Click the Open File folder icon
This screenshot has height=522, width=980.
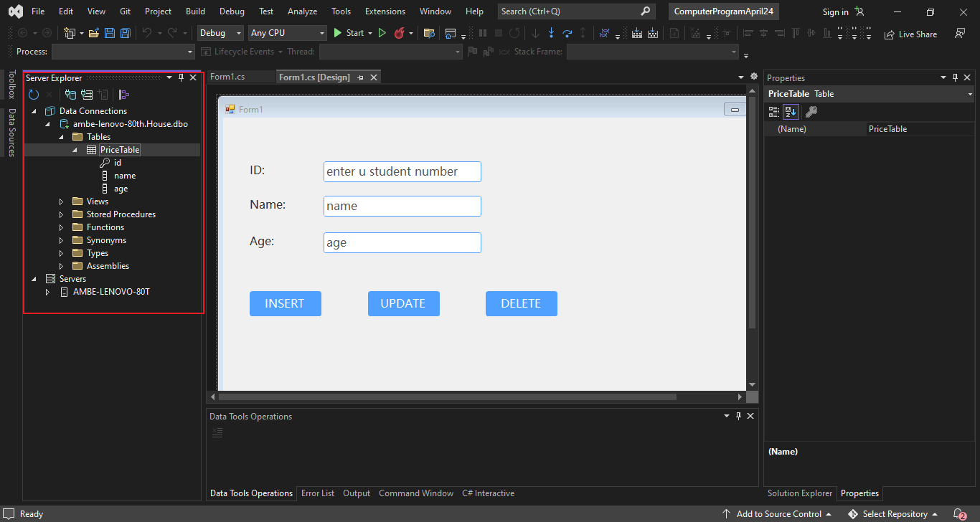point(93,33)
